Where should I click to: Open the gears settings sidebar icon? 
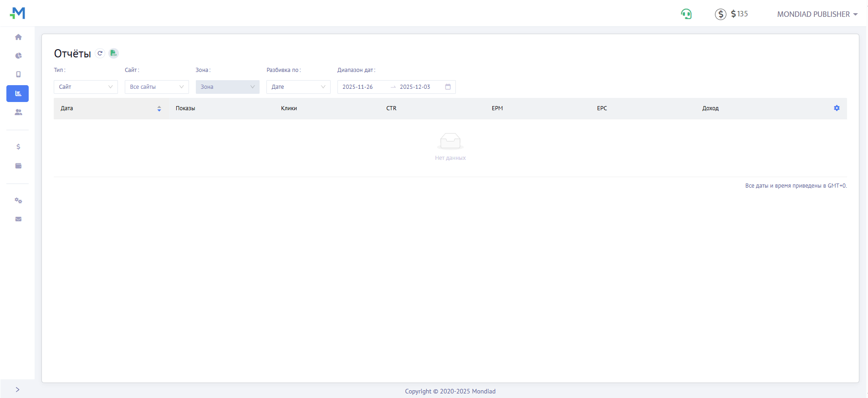[x=18, y=201]
